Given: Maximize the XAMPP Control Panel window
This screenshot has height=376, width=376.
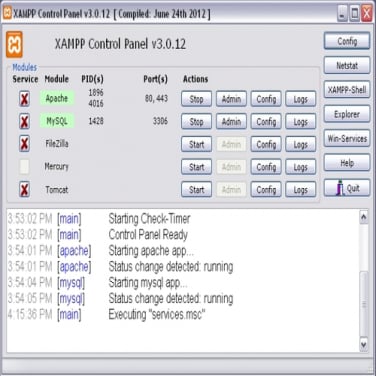Looking at the screenshot, I should click(x=354, y=14).
